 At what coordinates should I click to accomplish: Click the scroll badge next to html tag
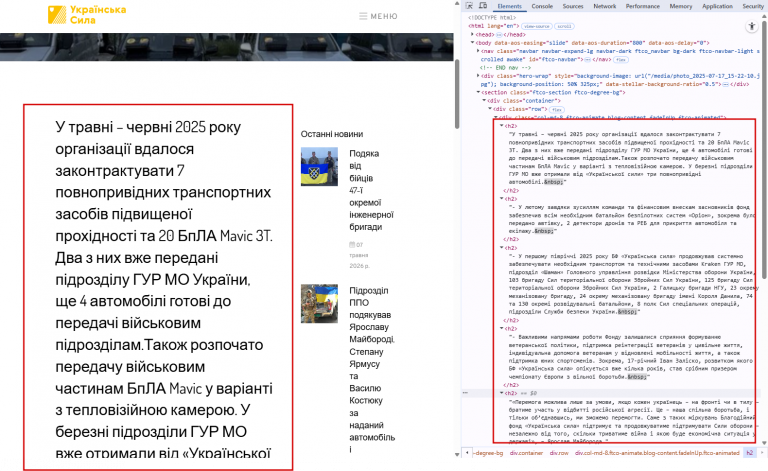pyautogui.click(x=564, y=26)
